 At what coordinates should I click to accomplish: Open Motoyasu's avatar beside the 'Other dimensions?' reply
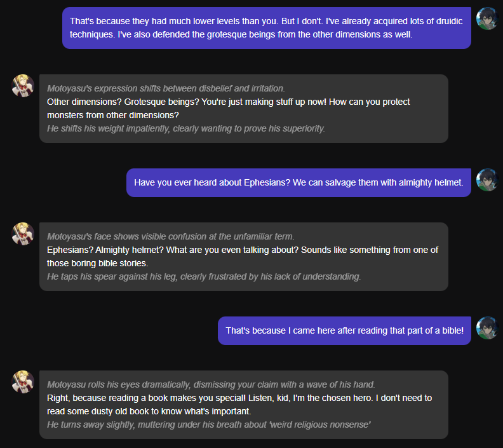coord(23,86)
